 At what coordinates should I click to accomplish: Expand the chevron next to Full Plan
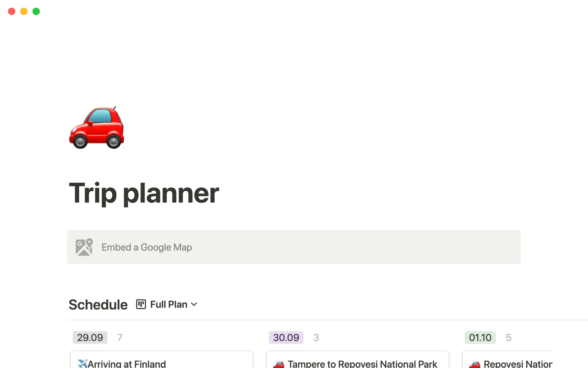tap(194, 305)
